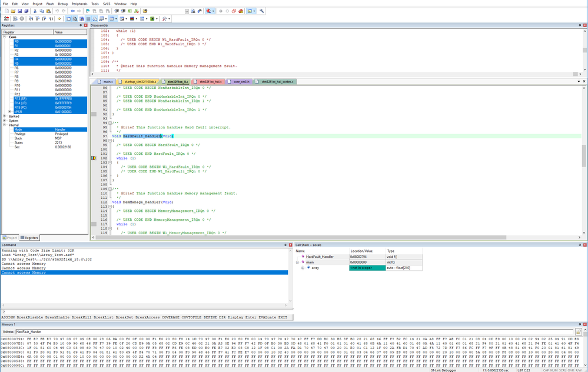Open configuration wrench icon
Viewport: 588px width, 372px height.
pyautogui.click(x=261, y=11)
